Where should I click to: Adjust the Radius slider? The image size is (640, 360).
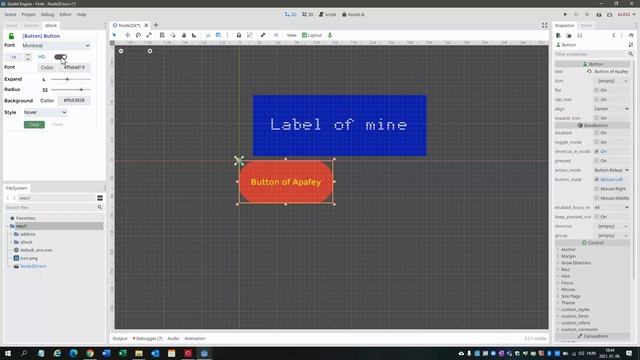coord(71,89)
